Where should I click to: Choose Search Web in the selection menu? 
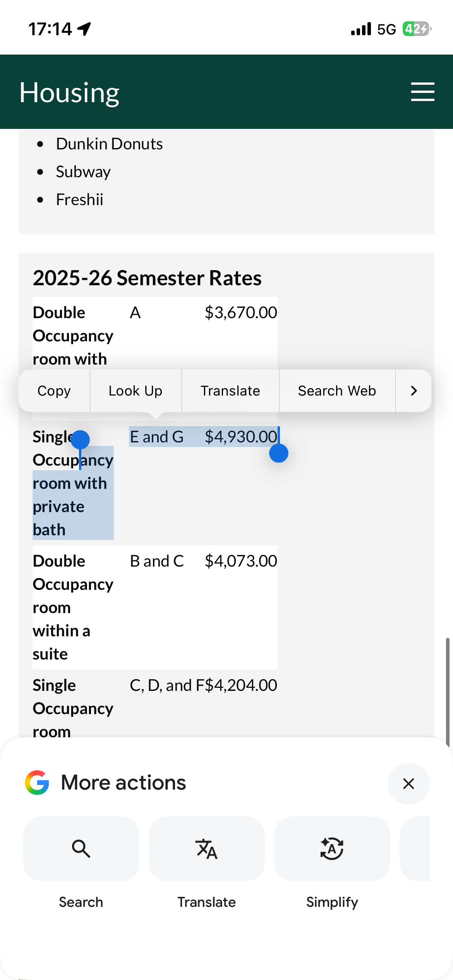[x=337, y=391]
